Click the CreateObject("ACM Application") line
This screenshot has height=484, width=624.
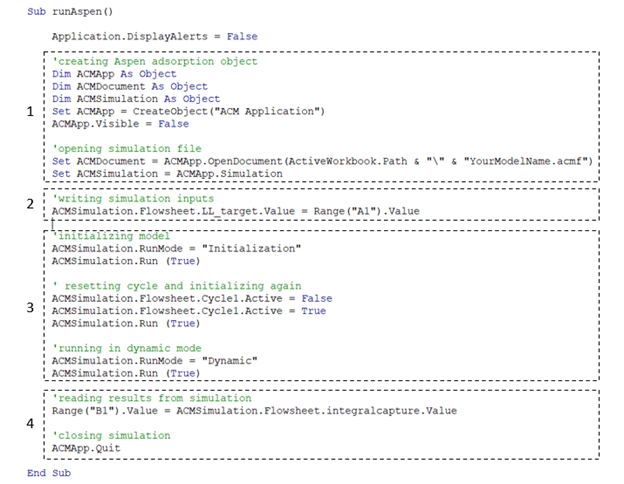188,111
